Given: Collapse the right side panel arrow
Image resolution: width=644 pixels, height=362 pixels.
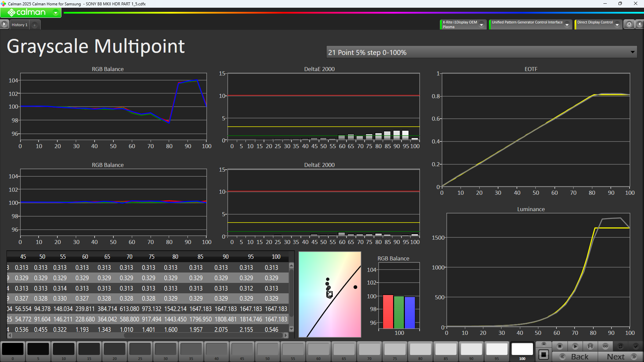Looking at the screenshot, I should 640,24.
